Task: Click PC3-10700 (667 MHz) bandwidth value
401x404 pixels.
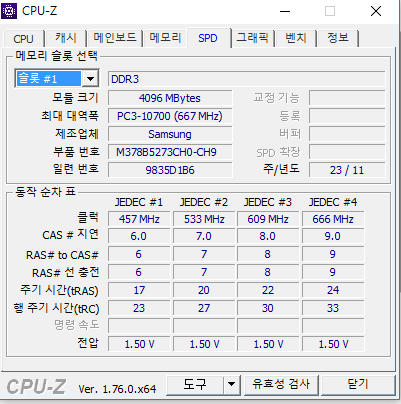Action: [x=170, y=116]
